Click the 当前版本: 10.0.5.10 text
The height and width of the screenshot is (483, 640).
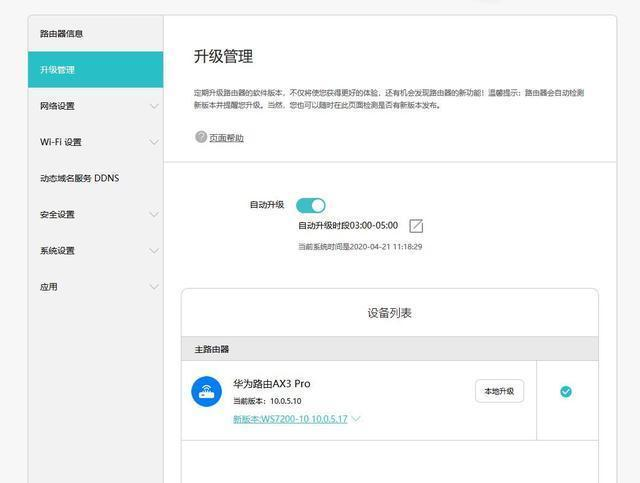click(267, 401)
